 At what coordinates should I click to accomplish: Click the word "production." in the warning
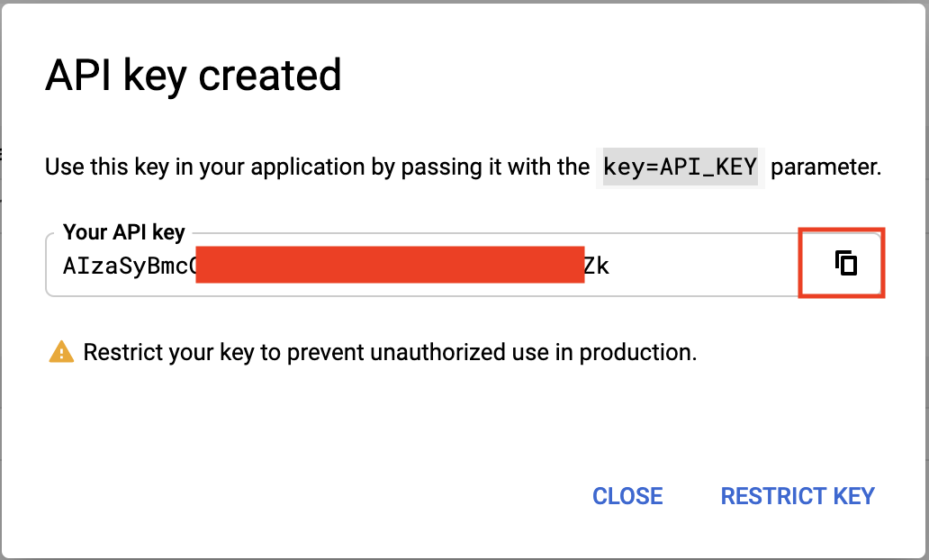pos(638,353)
